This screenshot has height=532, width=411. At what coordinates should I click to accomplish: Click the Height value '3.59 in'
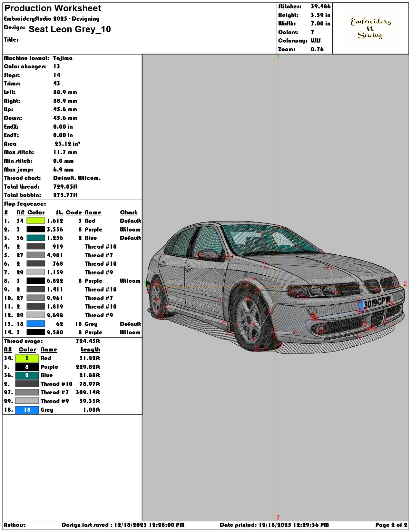tap(320, 15)
